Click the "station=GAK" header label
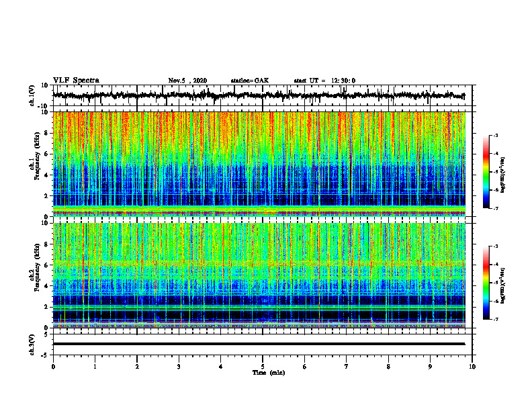 tap(250, 81)
